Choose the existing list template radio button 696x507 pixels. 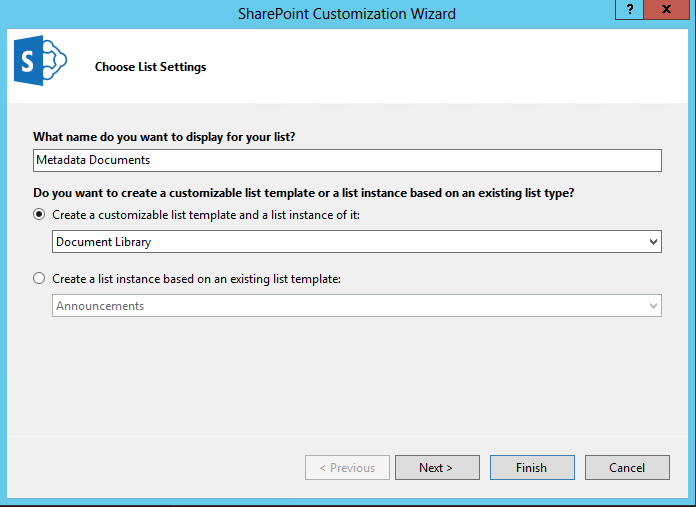[40, 279]
